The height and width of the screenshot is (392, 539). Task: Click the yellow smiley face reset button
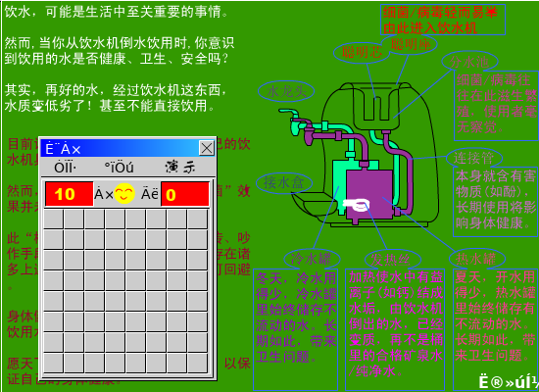click(124, 194)
